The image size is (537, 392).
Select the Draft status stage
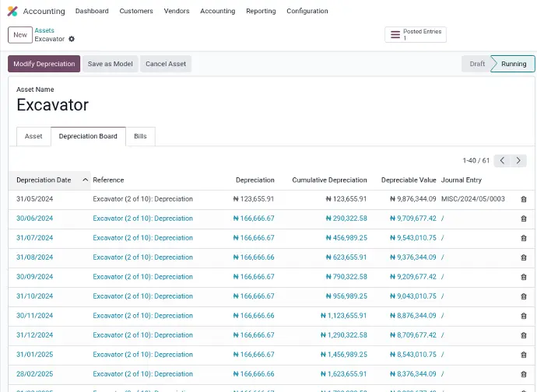point(477,64)
